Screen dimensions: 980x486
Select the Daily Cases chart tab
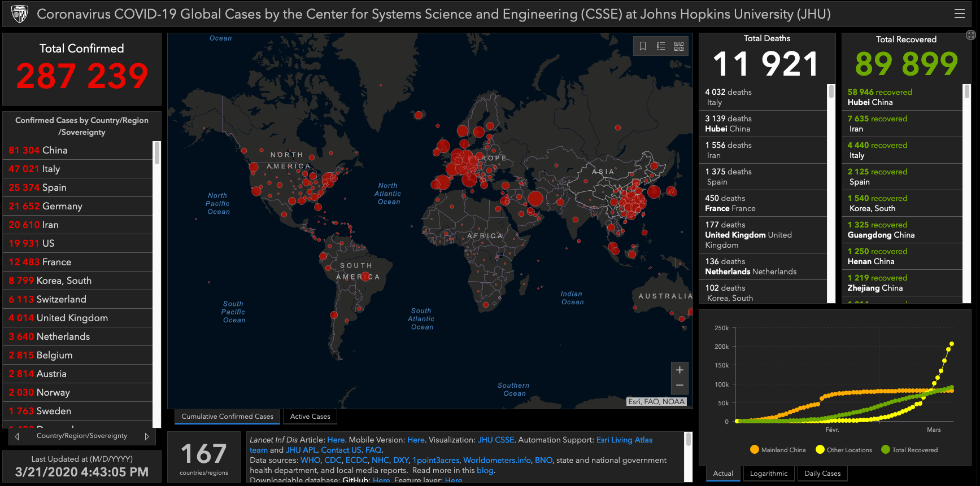(x=822, y=474)
